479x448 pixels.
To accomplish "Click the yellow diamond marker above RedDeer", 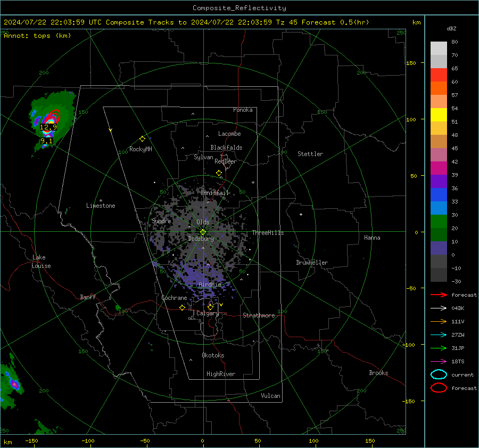I will pyautogui.click(x=219, y=173).
